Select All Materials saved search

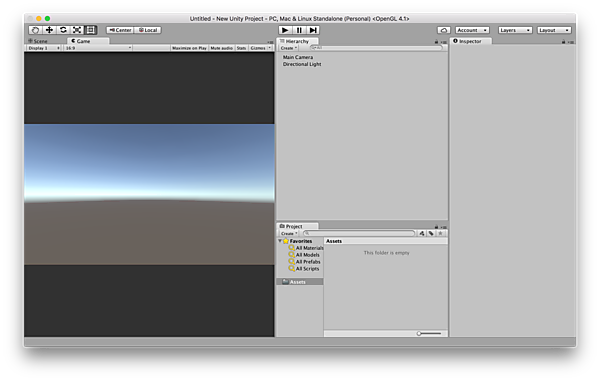click(306, 248)
